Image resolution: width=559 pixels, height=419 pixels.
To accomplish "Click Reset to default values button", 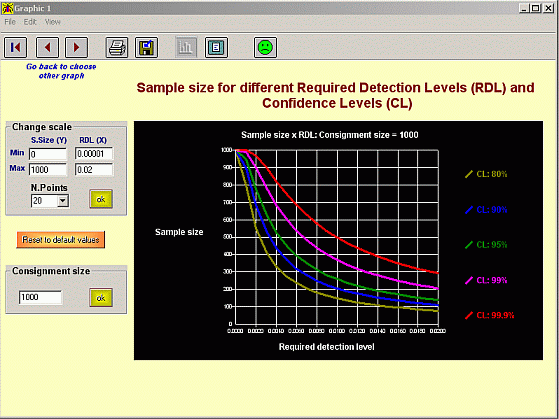I will pyautogui.click(x=61, y=240).
